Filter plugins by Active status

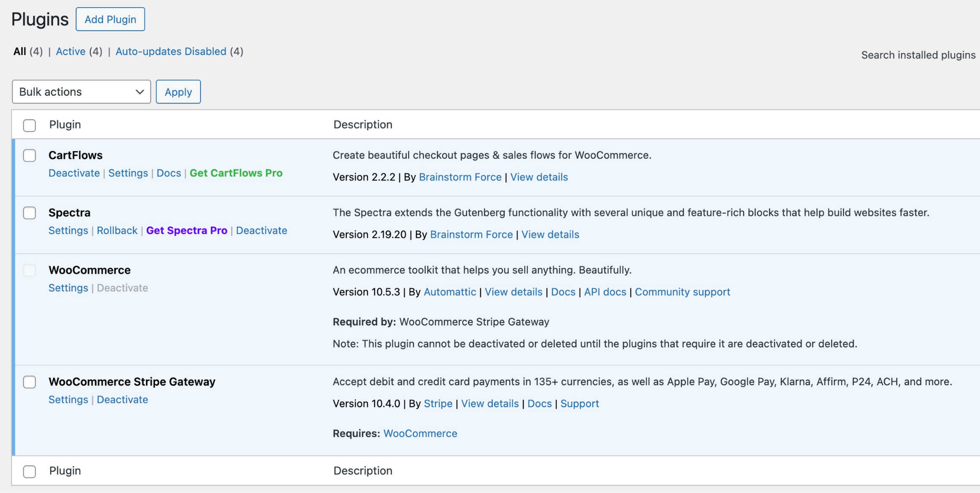click(x=70, y=51)
